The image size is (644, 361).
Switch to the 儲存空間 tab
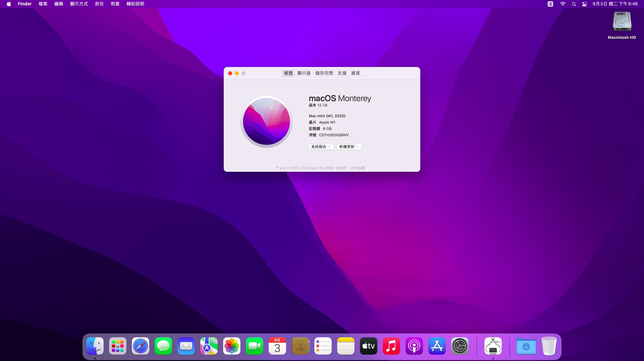[324, 73]
